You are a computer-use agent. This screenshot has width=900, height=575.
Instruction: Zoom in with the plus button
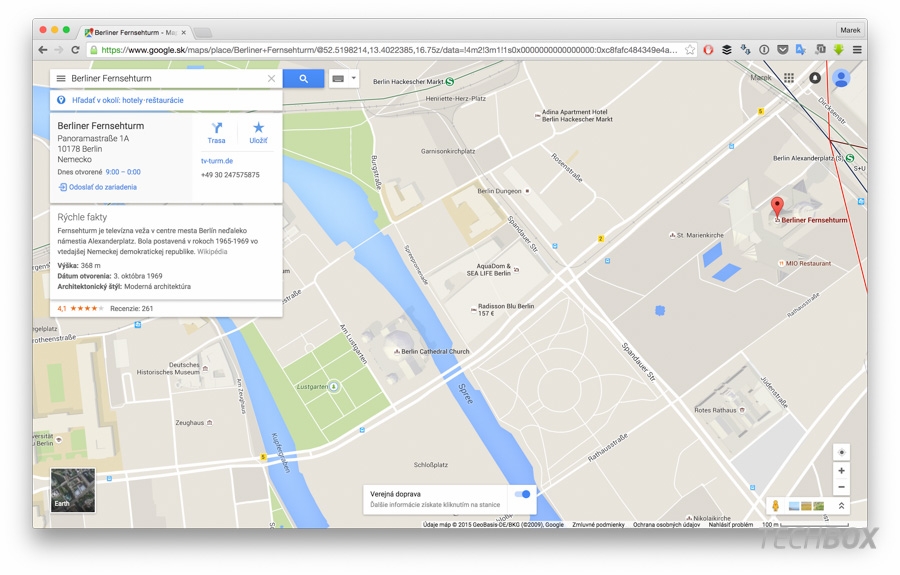pyautogui.click(x=841, y=471)
